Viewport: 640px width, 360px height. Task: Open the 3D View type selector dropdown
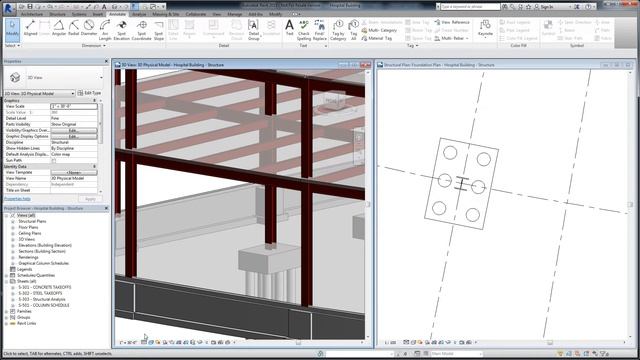101,78
